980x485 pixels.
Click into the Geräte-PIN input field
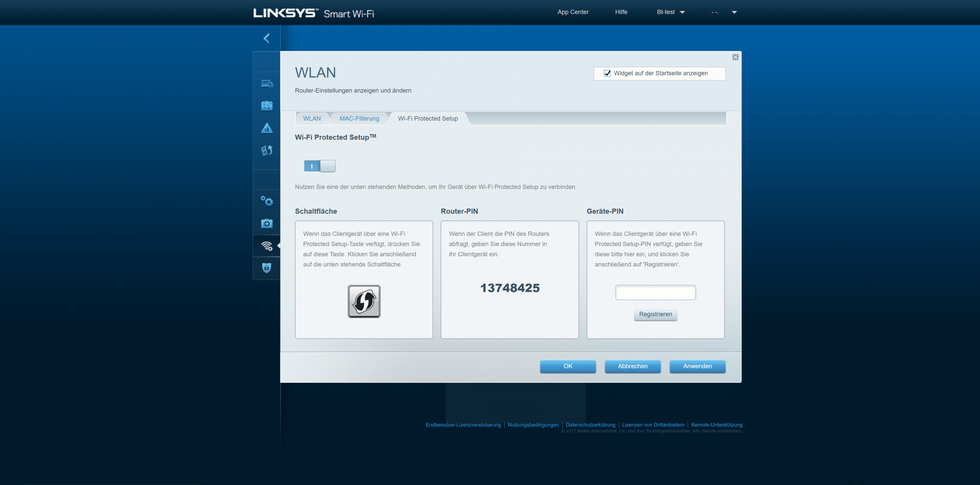click(x=655, y=292)
